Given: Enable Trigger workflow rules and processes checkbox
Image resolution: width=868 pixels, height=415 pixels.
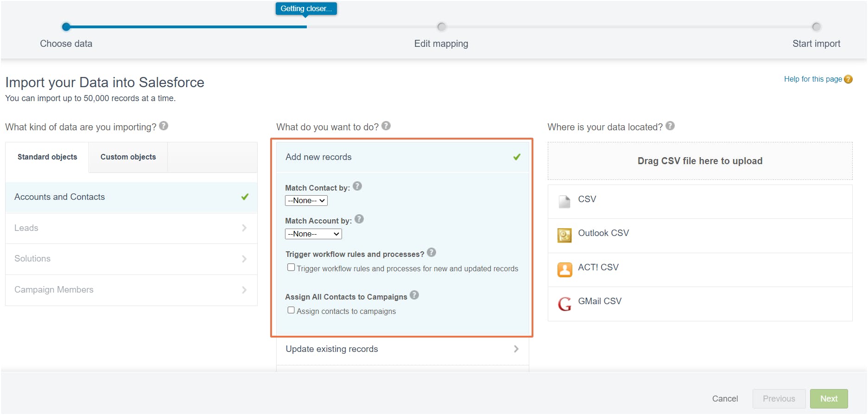Looking at the screenshot, I should pos(291,267).
